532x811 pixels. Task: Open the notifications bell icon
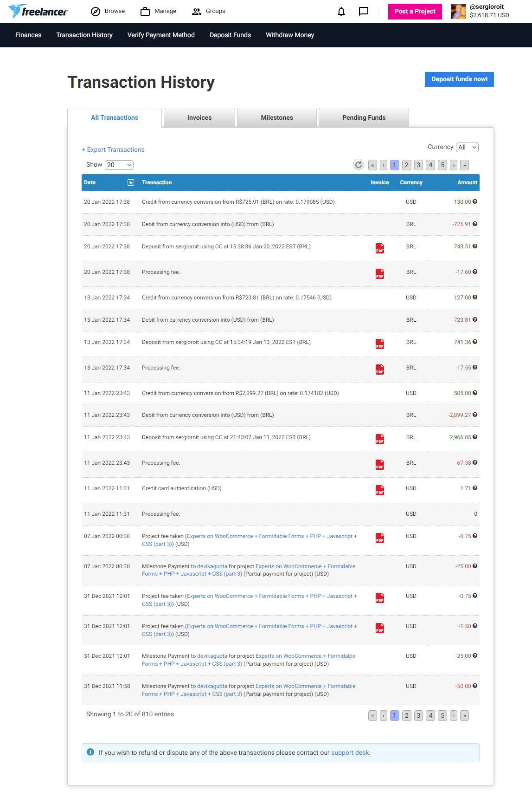(341, 12)
